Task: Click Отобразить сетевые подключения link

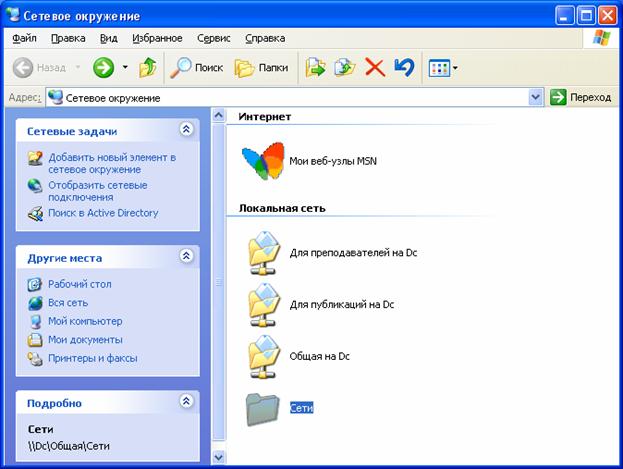Action: coord(98,191)
